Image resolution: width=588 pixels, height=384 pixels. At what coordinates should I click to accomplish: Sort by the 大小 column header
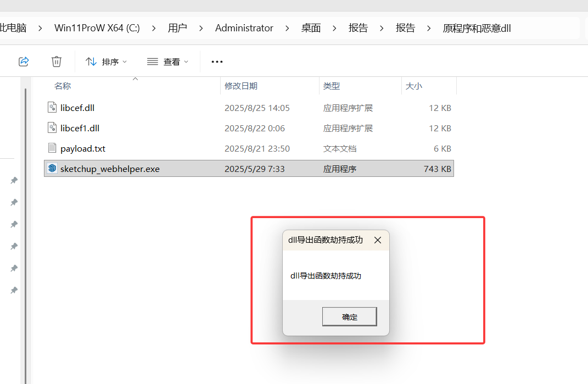click(x=413, y=86)
